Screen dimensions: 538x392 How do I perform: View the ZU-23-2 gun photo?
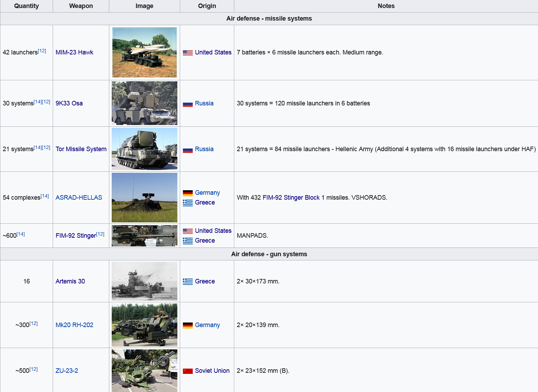tap(145, 371)
